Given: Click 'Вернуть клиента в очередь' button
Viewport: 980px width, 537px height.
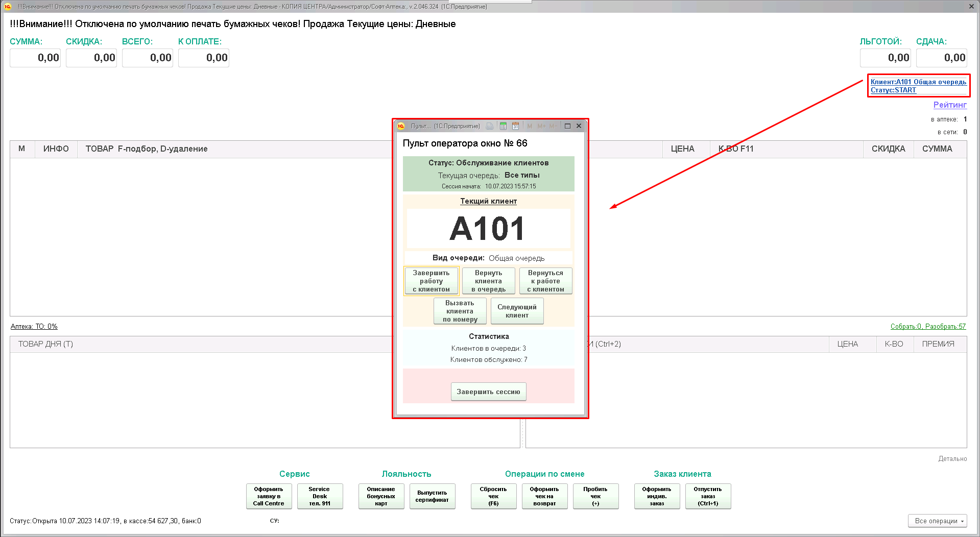Looking at the screenshot, I should click(x=488, y=281).
